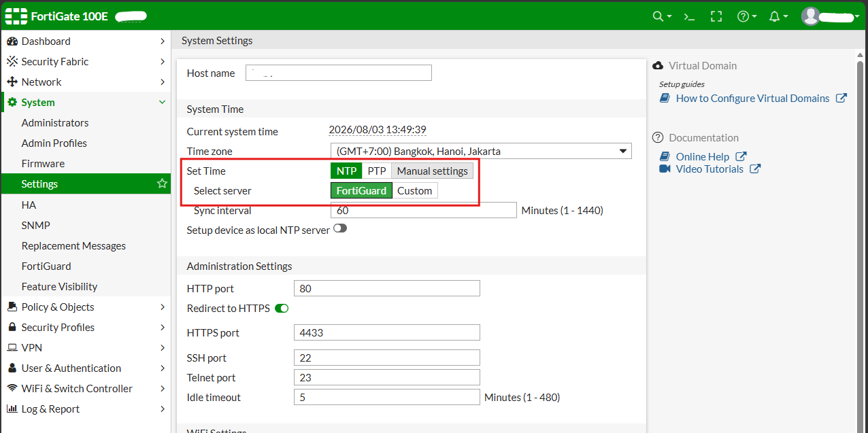Open the notifications bell icon
The width and height of the screenshot is (868, 433).
(774, 16)
